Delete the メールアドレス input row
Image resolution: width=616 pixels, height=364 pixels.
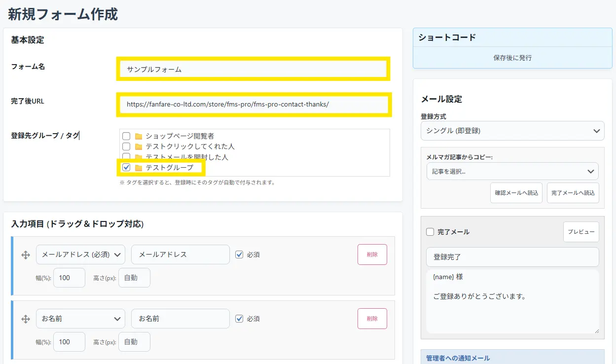(372, 255)
